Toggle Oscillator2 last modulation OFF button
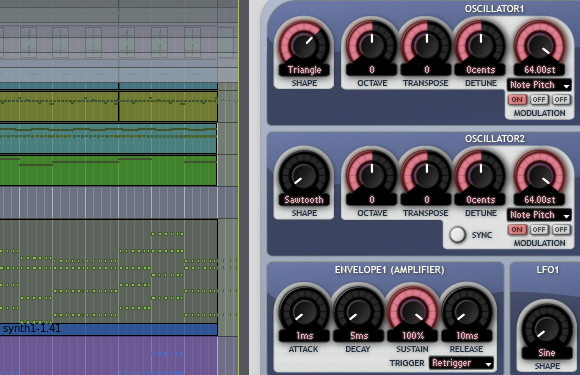The image size is (580, 375). [561, 230]
